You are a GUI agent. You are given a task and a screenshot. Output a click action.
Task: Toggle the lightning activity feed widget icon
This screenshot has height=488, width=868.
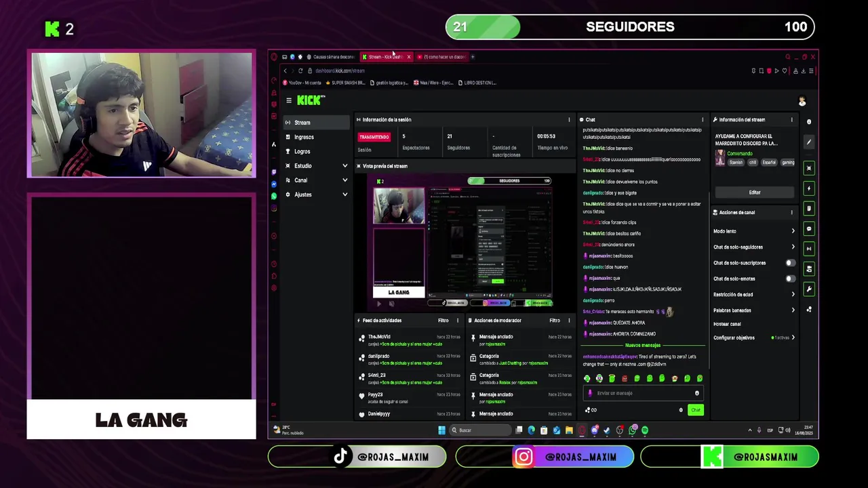click(809, 188)
